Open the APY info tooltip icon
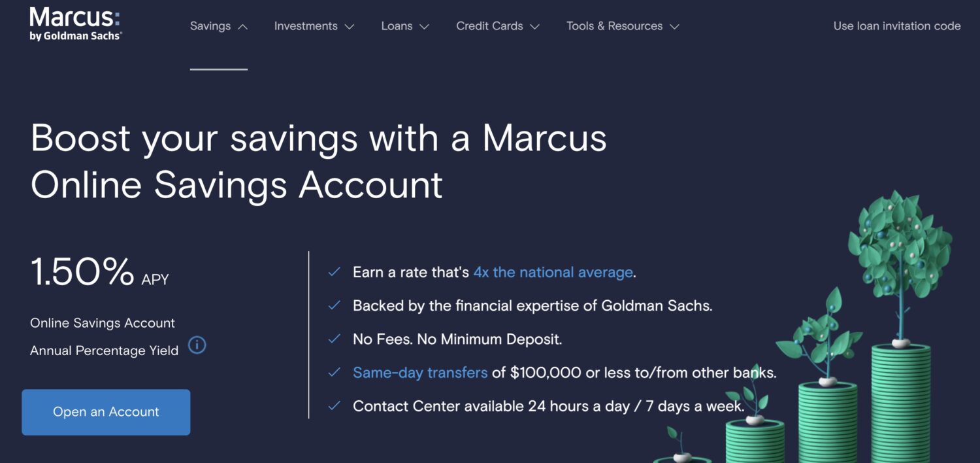The height and width of the screenshot is (463, 980). pyautogui.click(x=197, y=345)
